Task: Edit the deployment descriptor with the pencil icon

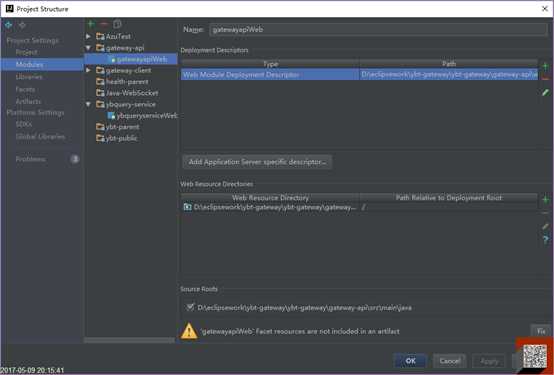Action: (x=545, y=92)
